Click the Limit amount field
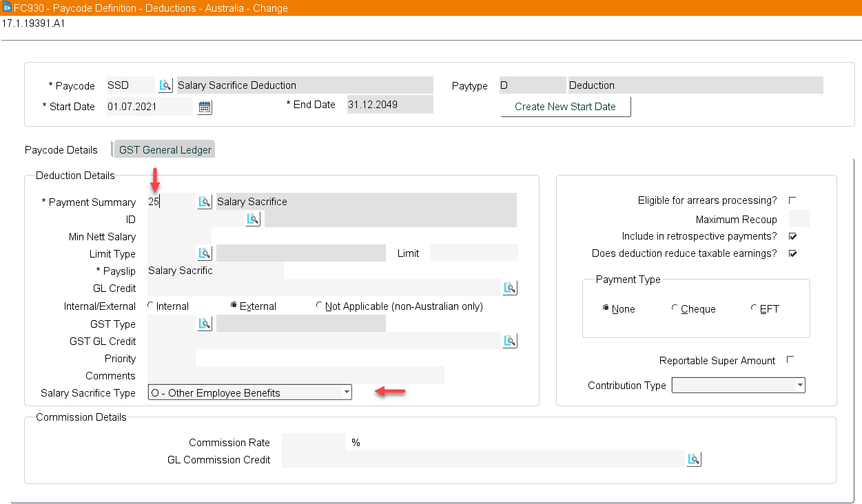The height and width of the screenshot is (504, 862). click(474, 253)
